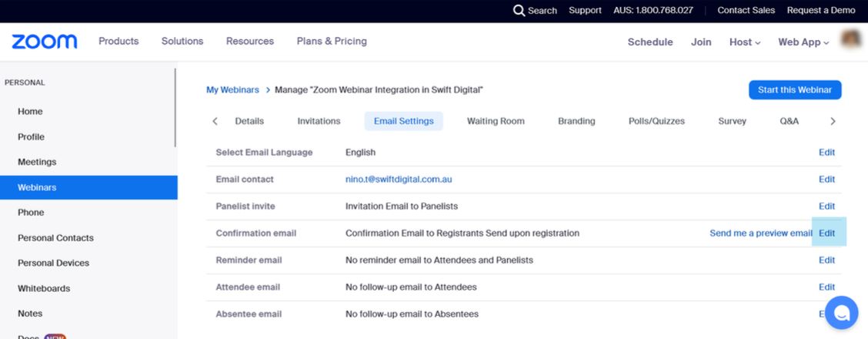Open the Q&A tab

[789, 121]
